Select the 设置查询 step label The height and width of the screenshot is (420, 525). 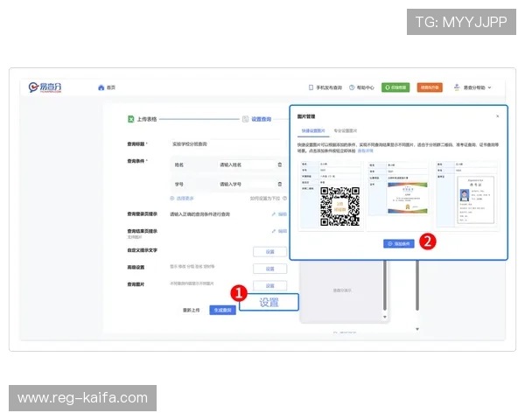click(x=261, y=119)
